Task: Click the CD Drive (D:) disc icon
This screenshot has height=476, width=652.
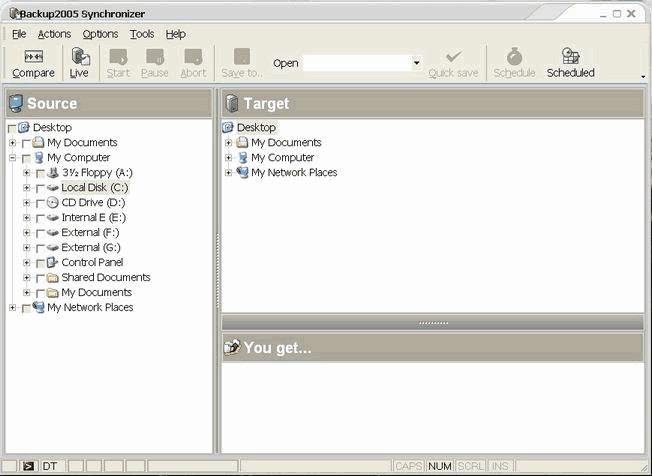Action: (x=52, y=202)
